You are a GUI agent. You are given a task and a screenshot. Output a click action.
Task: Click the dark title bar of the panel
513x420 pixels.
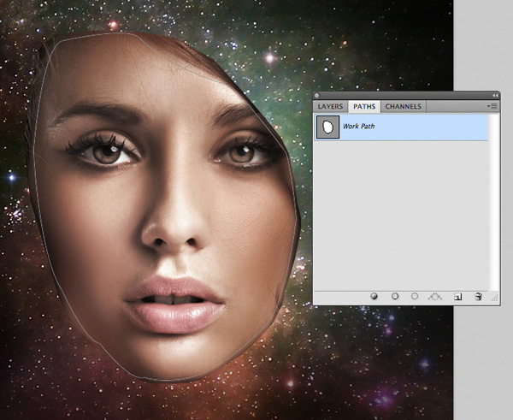pyautogui.click(x=405, y=95)
